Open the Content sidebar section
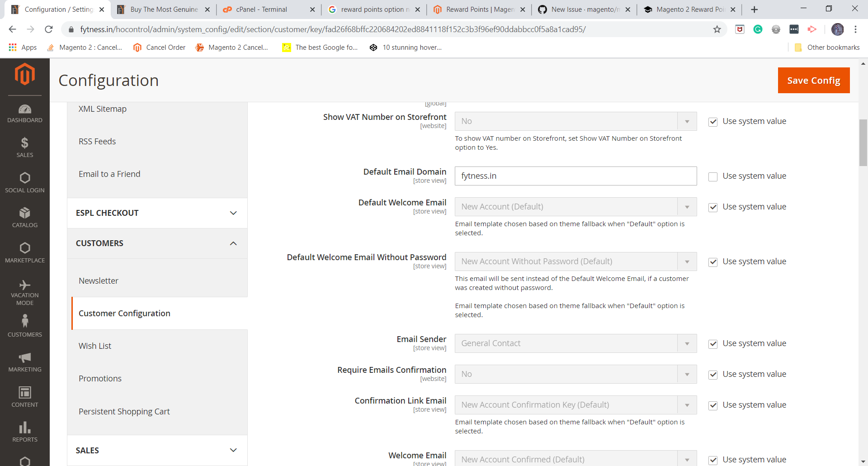Image resolution: width=868 pixels, height=466 pixels. click(25, 395)
